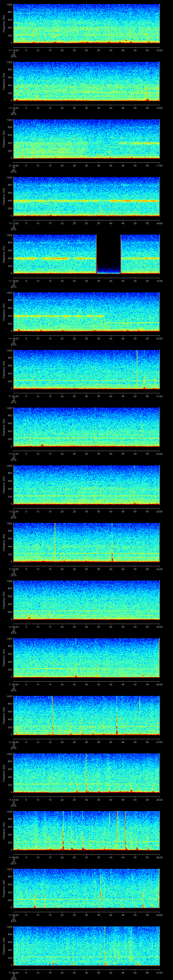Viewport: 173px width, 980px height.
Task: Select the 24:00 end time label
Action: 160,569
